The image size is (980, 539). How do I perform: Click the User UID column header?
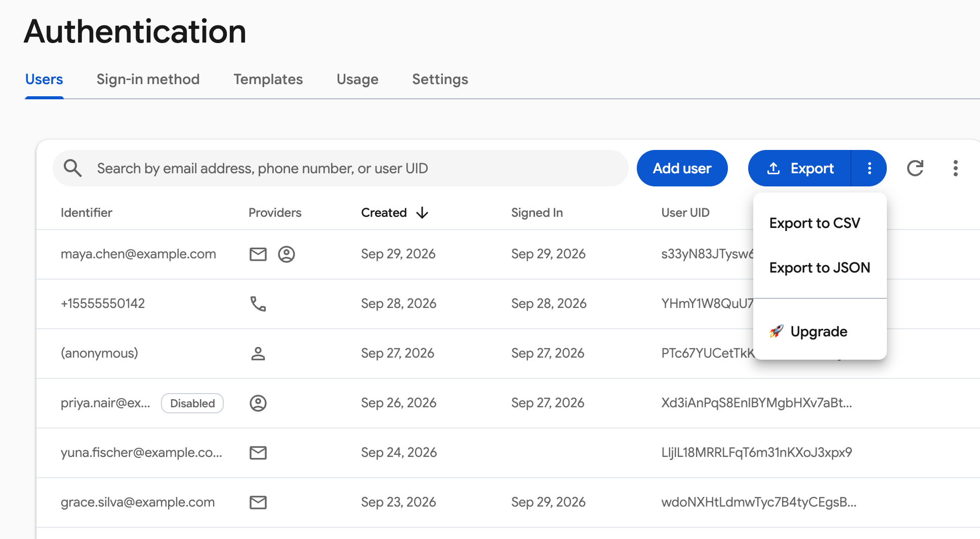[685, 213]
